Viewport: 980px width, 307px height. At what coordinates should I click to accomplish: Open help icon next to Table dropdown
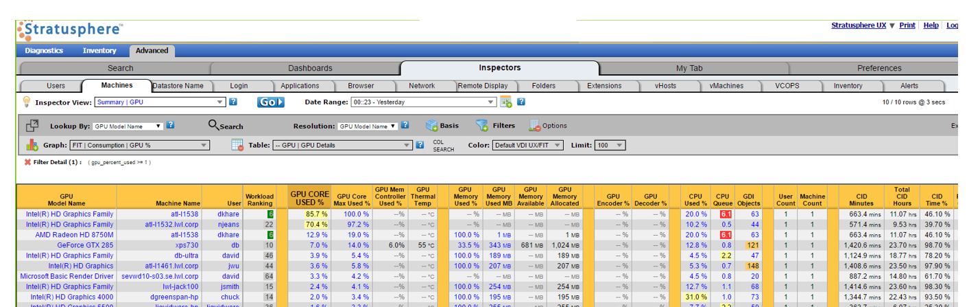[420, 145]
